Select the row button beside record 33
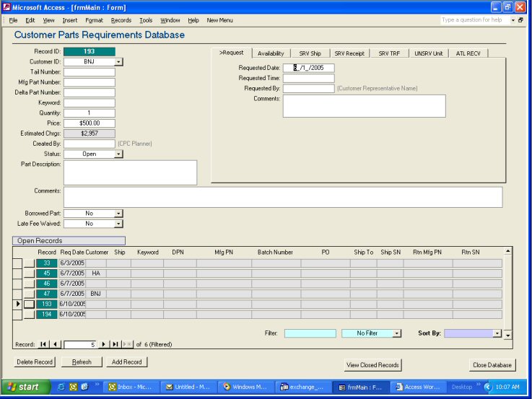 (29, 263)
